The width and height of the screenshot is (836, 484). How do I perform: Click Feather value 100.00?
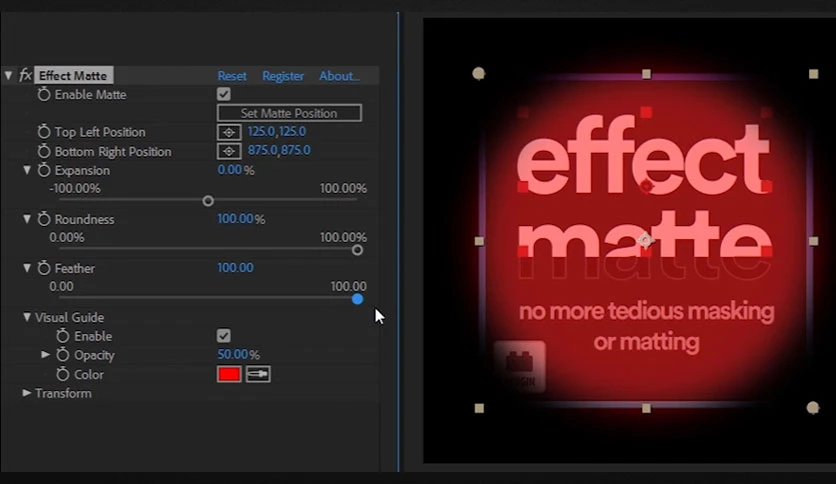coord(235,268)
